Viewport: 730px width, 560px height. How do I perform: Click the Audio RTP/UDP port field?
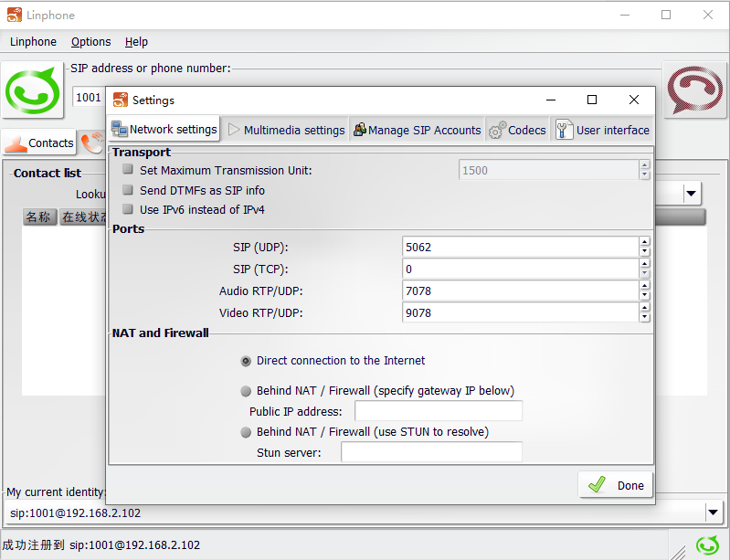521,291
